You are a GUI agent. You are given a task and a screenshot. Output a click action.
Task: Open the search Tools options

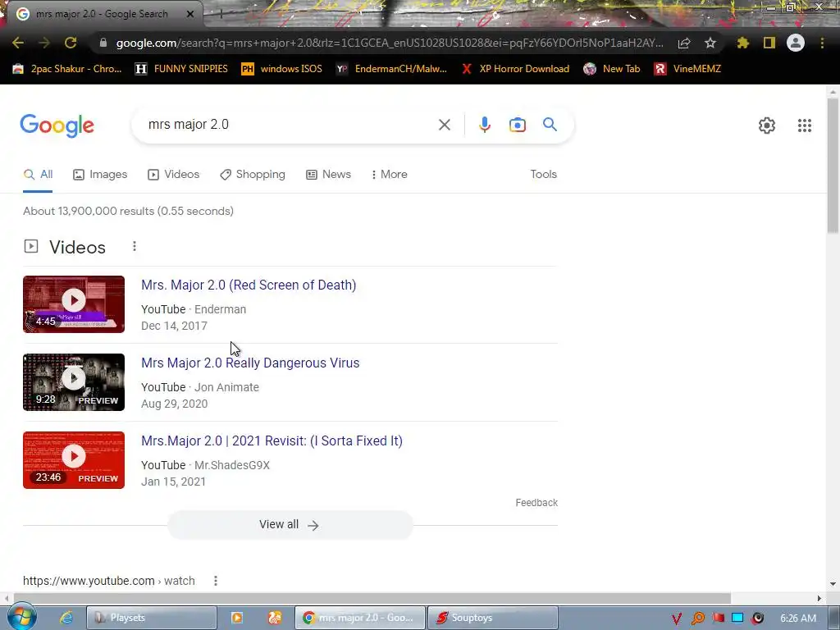(x=543, y=175)
